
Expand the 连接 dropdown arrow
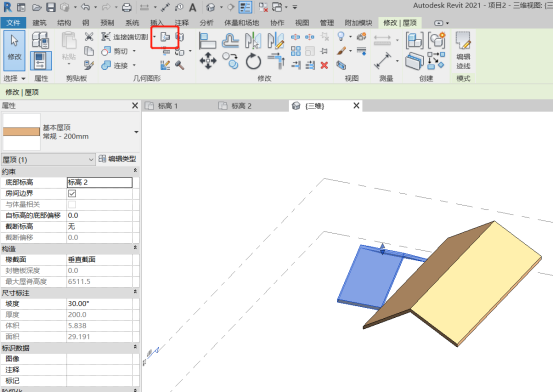pos(134,65)
